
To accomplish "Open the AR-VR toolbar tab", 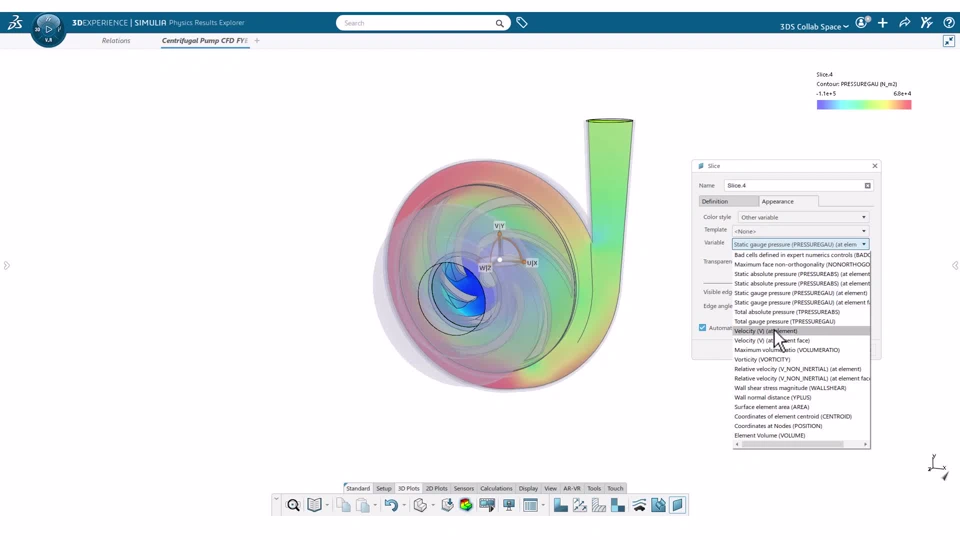I will 572,489.
